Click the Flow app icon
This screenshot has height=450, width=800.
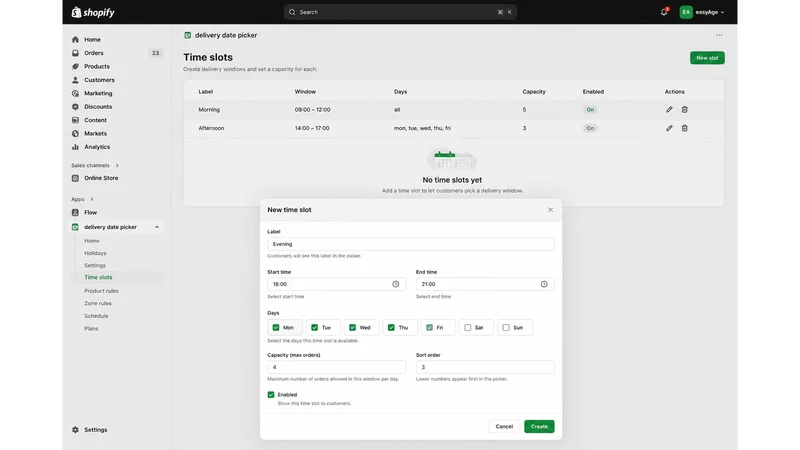[76, 212]
